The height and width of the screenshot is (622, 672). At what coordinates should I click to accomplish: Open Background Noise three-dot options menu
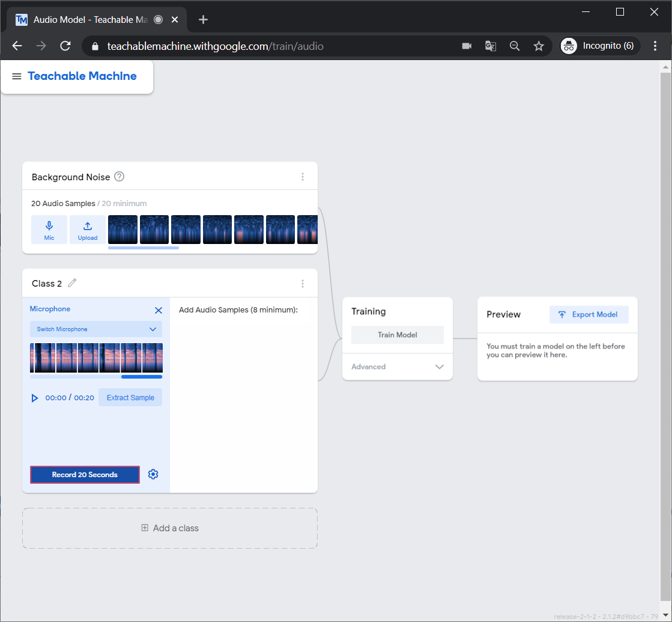(x=303, y=177)
